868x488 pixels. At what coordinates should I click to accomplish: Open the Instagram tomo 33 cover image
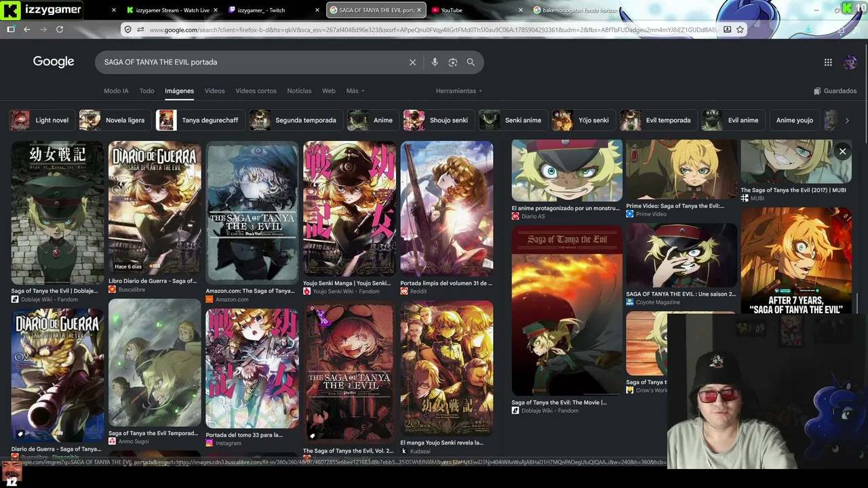pos(252,368)
